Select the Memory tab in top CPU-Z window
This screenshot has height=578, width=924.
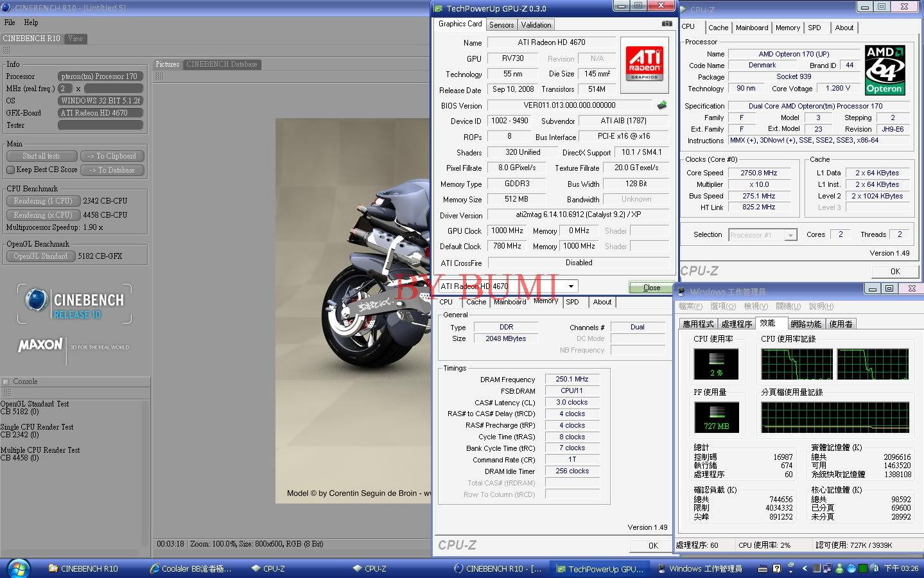pos(788,28)
